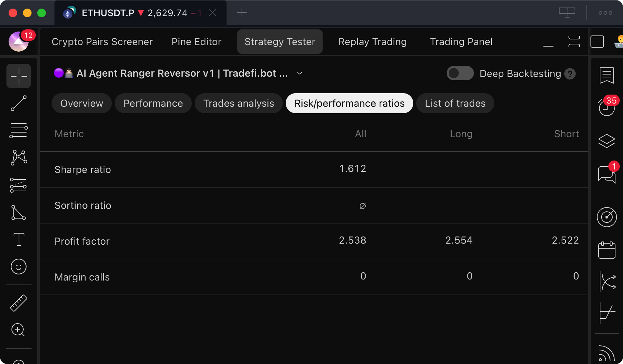
Task: Minimize the Strategy Tester panel
Action: click(548, 42)
